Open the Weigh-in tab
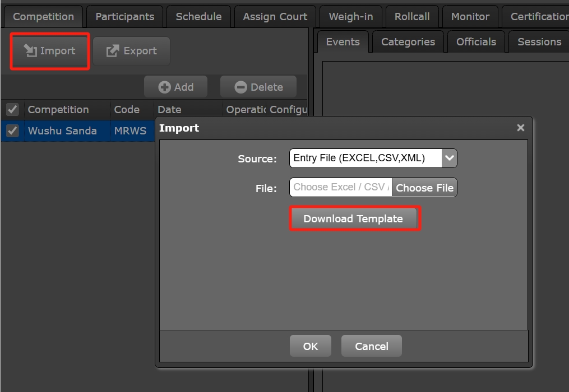Screen dimensions: 569x392 [x=350, y=16]
